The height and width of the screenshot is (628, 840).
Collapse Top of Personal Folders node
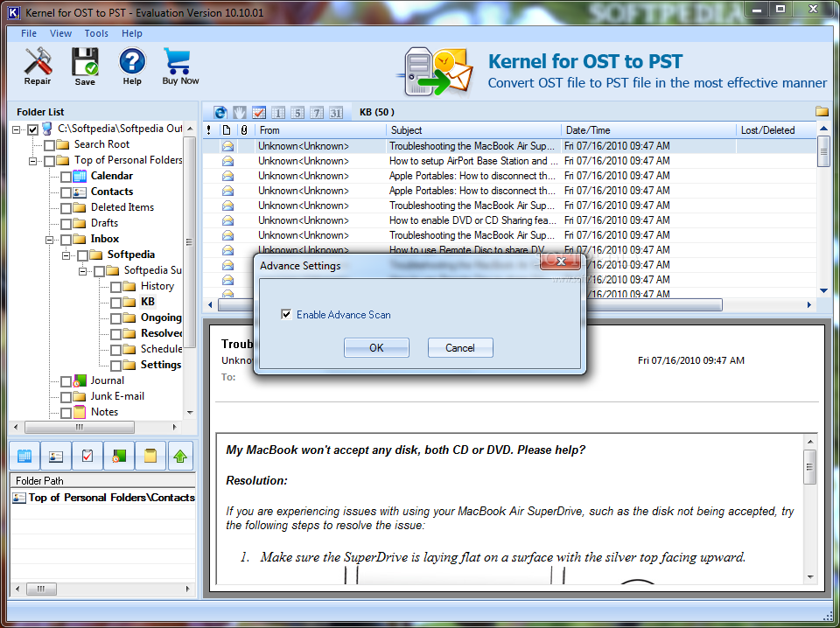tap(33, 161)
